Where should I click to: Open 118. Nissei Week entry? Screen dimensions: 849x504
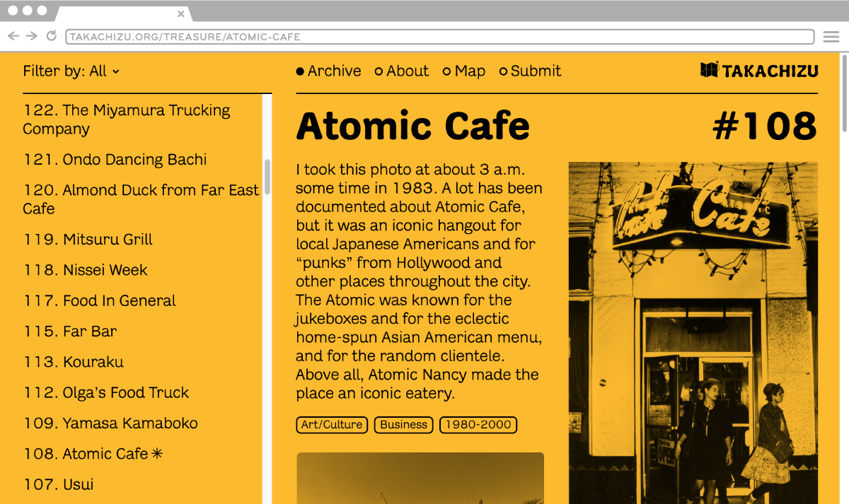86,270
